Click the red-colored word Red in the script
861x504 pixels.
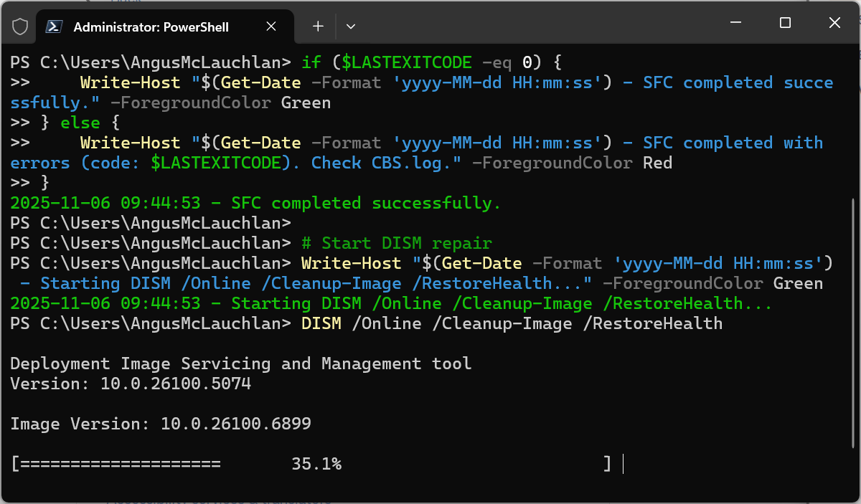657,163
